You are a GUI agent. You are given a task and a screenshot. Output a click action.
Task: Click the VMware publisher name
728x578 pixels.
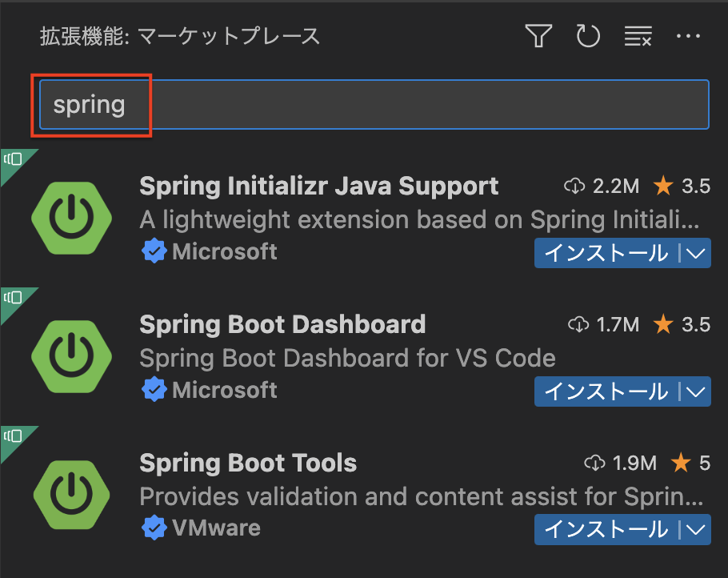[x=216, y=528]
